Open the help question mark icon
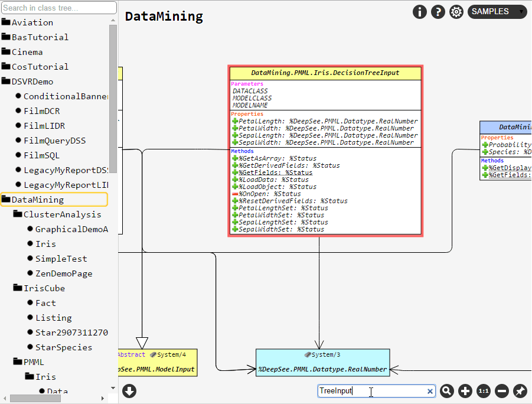The height and width of the screenshot is (404, 532). coord(438,12)
